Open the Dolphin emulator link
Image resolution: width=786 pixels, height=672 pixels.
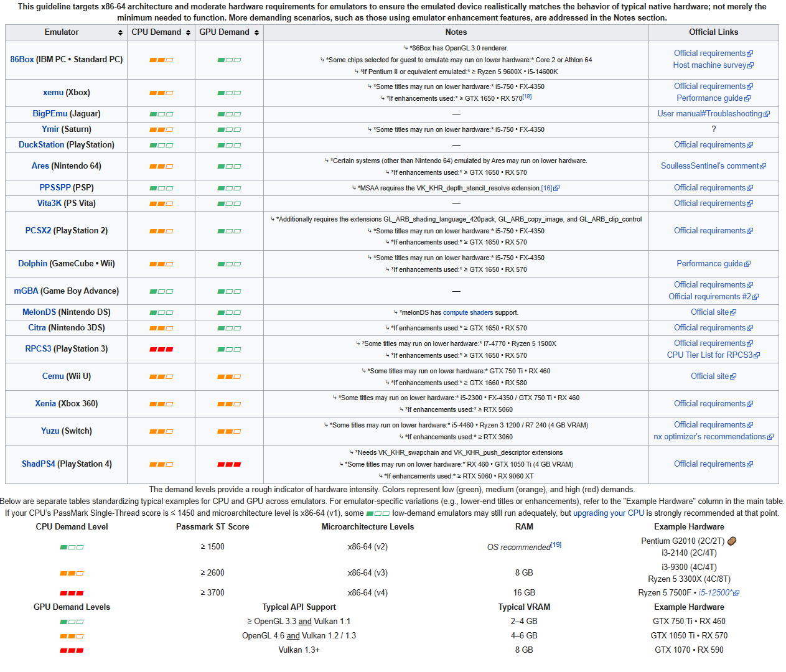pos(32,263)
